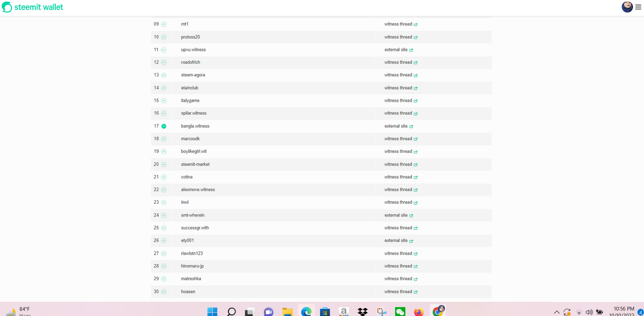
Task: Open File Explorer from taskbar
Action: pyautogui.click(x=287, y=311)
